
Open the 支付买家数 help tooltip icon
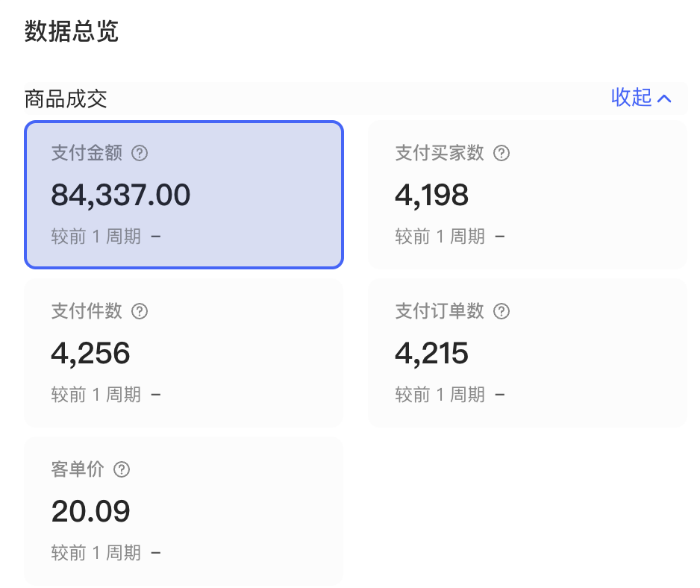click(501, 153)
